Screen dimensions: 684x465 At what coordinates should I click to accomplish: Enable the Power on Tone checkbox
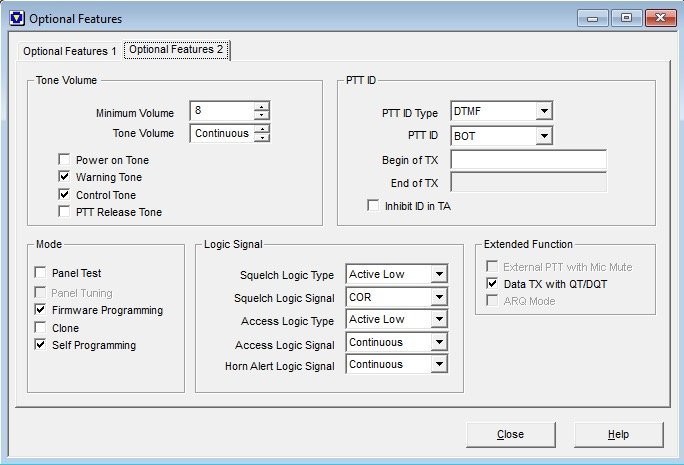[65, 160]
